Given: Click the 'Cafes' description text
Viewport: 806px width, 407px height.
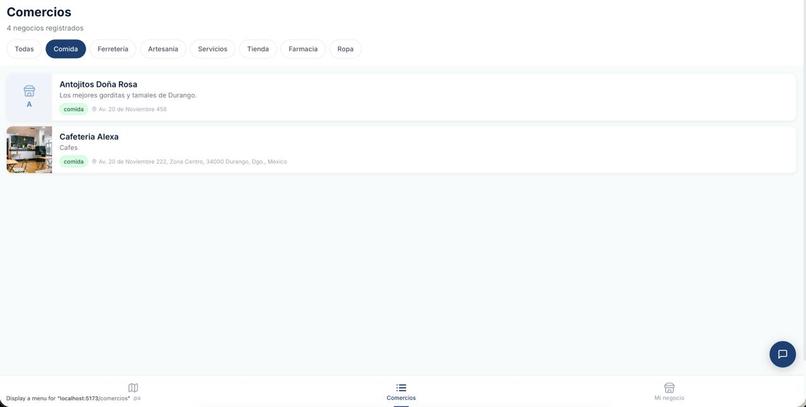Looking at the screenshot, I should [68, 148].
